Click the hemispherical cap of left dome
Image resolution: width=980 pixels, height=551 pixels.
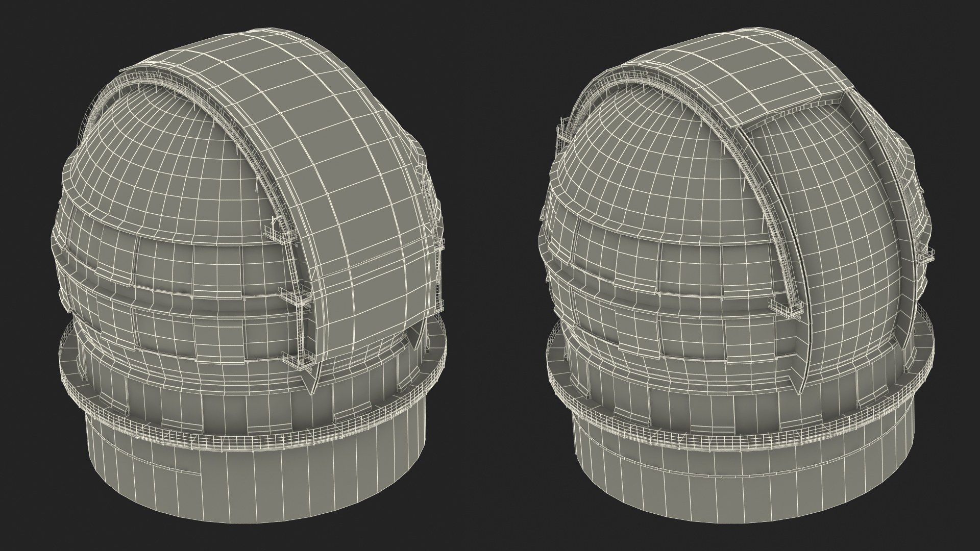pyautogui.click(x=168, y=153)
